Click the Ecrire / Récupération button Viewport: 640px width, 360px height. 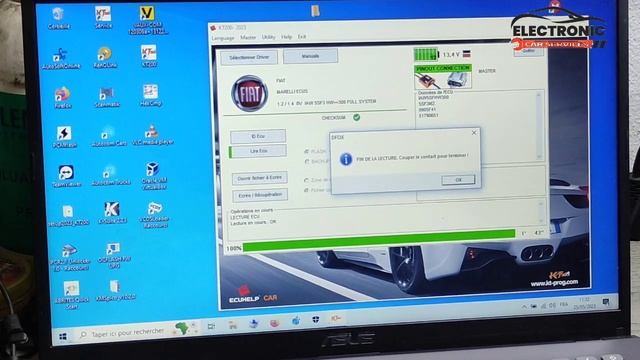point(260,196)
